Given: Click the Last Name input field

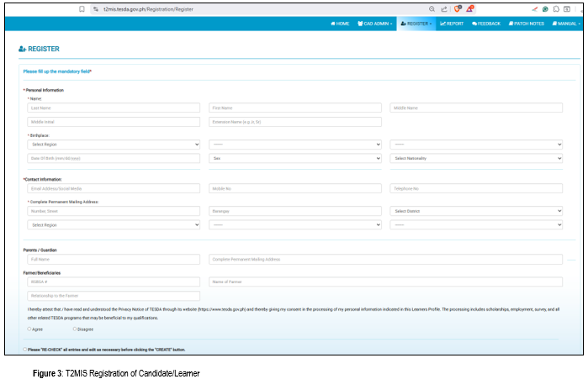Looking at the screenshot, I should pyautogui.click(x=114, y=108).
